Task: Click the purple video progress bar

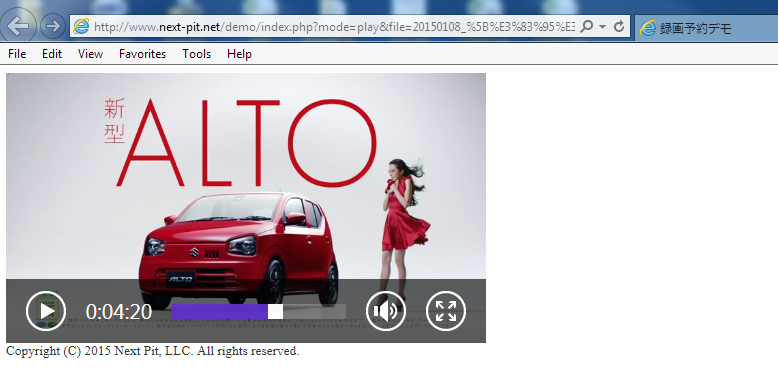Action: pos(220,312)
